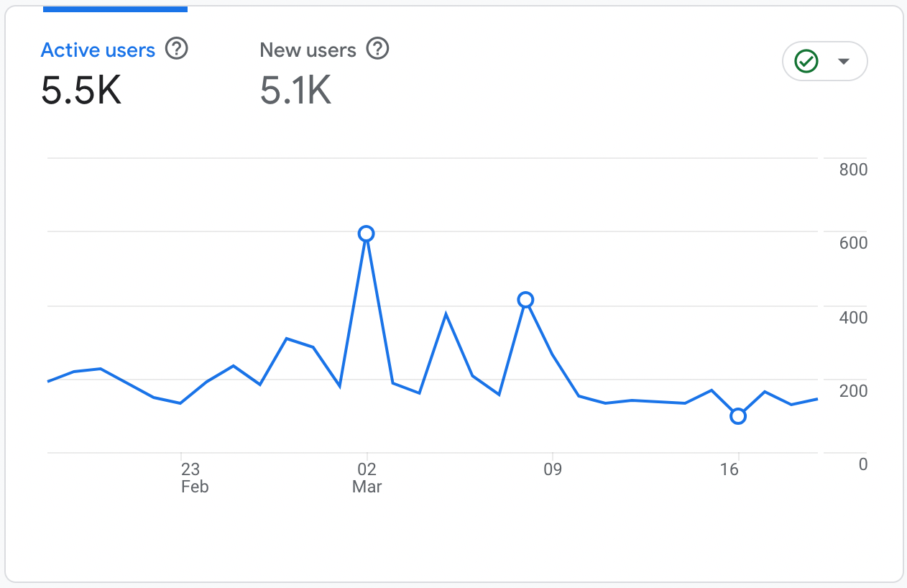Click the 800 y-axis label
Viewport: 907px width, 588px height.
point(853,170)
